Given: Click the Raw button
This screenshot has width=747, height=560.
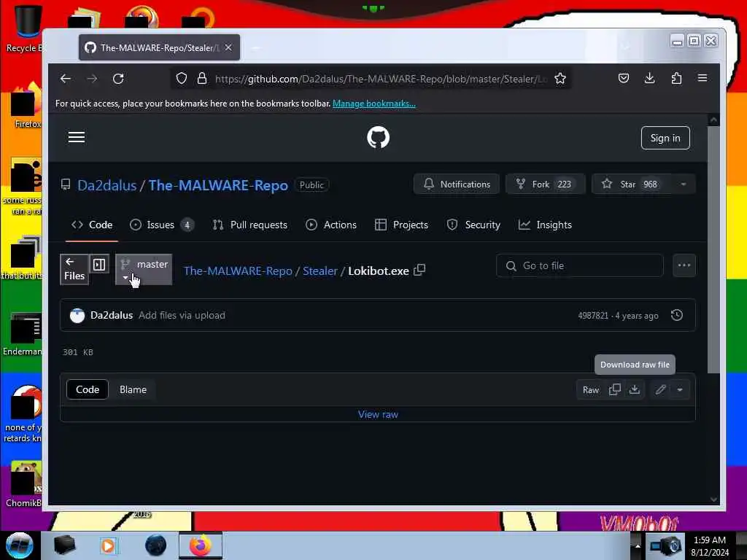Looking at the screenshot, I should coord(591,390).
